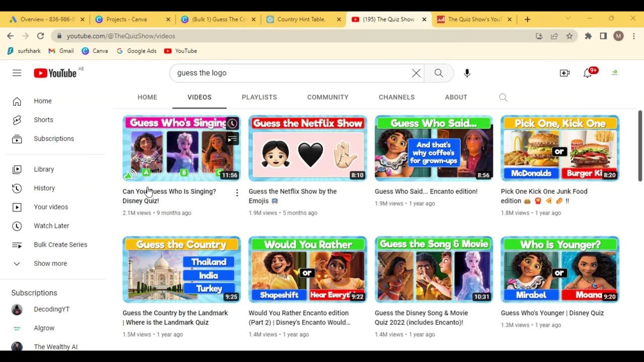Close the Overview browser tab
The image size is (644, 362).
tap(82, 19)
